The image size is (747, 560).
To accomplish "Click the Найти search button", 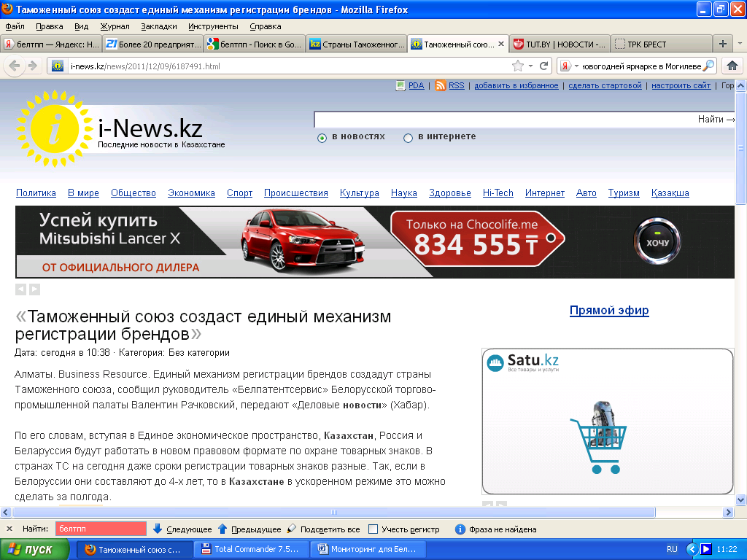I will 716,120.
